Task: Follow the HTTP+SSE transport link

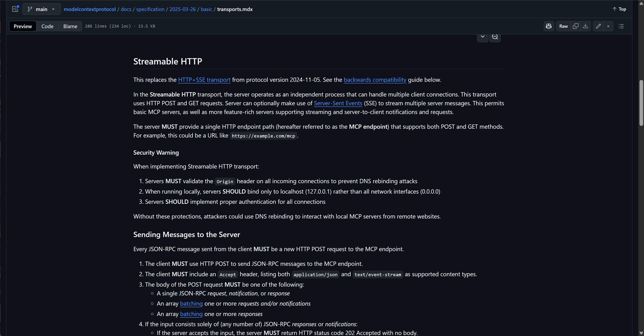Action: pos(204,80)
